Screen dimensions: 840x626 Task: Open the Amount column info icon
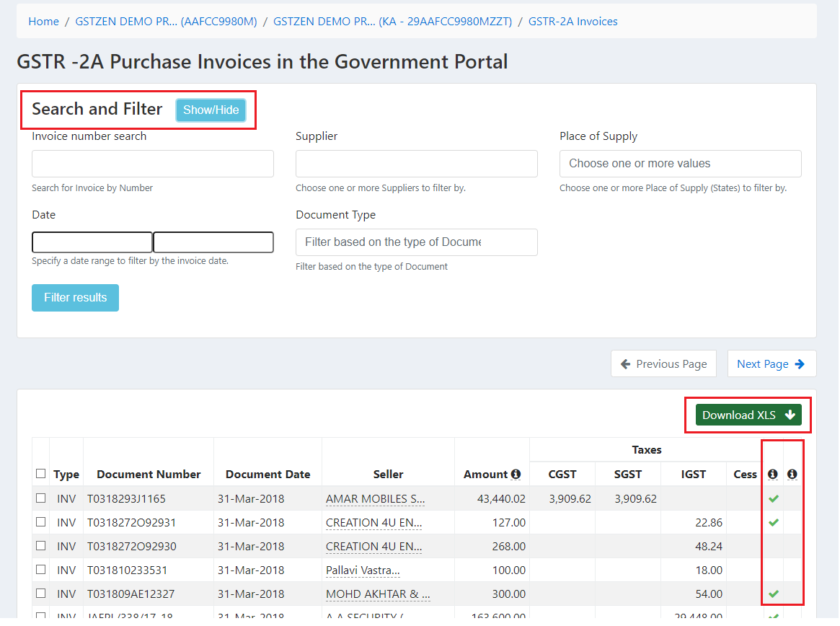pyautogui.click(x=515, y=474)
